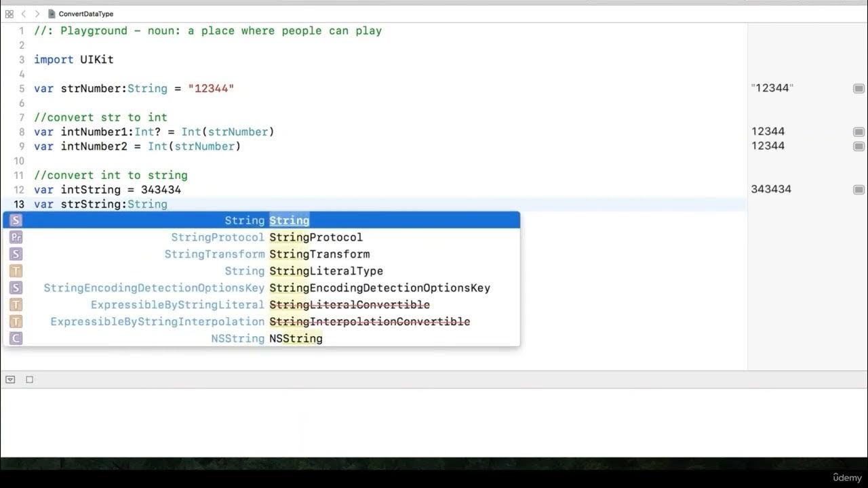
Task: Click the Pr protocol icon beside StringProtocol
Action: (x=16, y=237)
